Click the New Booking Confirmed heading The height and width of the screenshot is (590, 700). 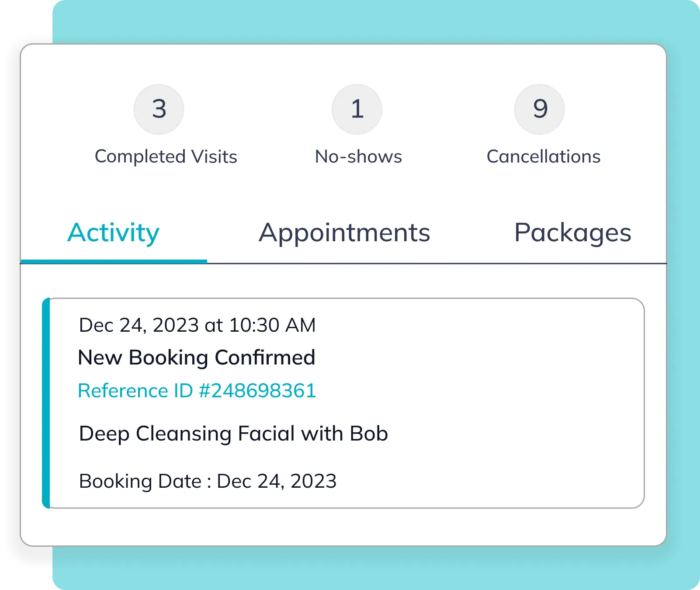pyautogui.click(x=197, y=357)
